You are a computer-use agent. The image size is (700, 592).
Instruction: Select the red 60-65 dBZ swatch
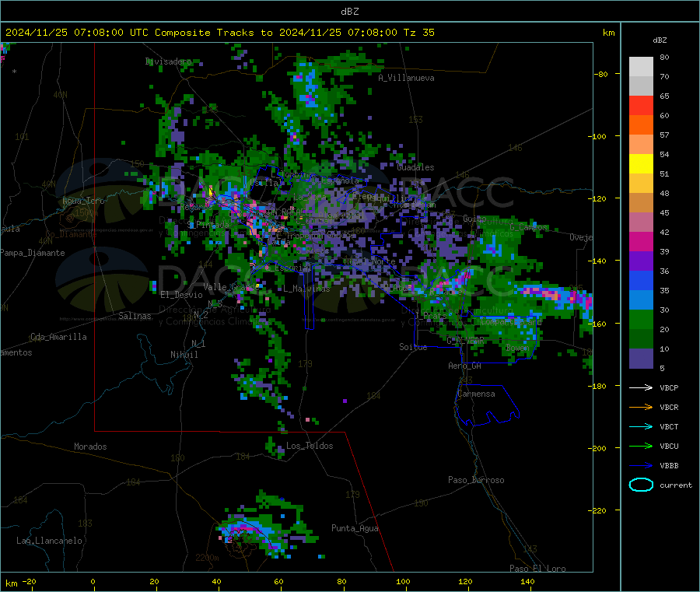pos(641,105)
